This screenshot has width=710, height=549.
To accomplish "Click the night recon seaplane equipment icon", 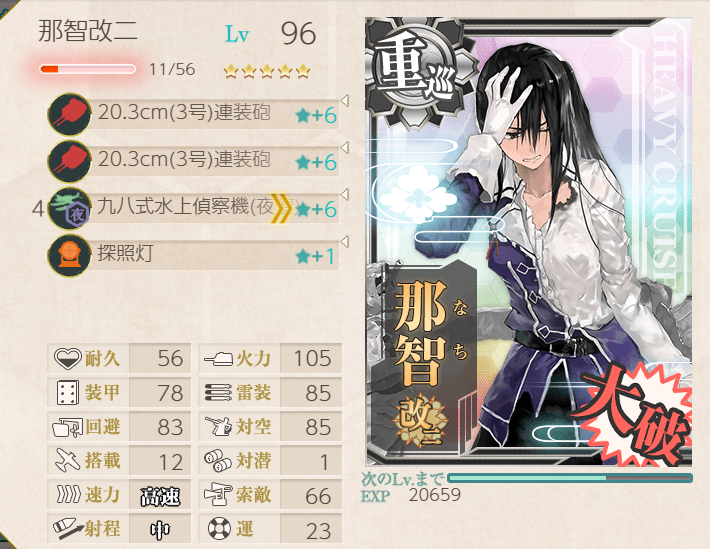I will (x=70, y=209).
